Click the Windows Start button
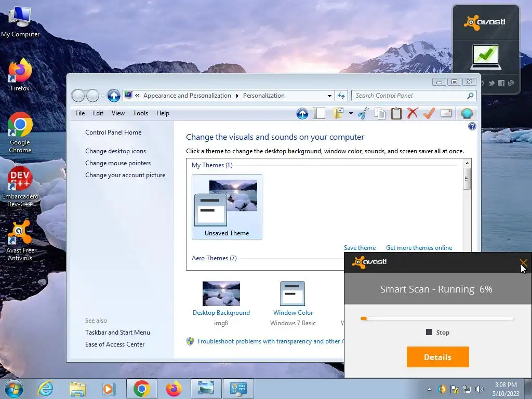 [14, 389]
